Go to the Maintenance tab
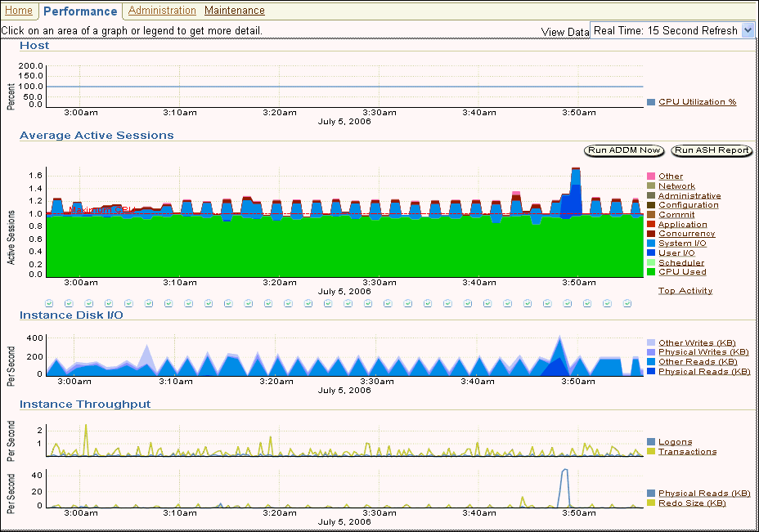The width and height of the screenshot is (759, 532). click(x=235, y=11)
